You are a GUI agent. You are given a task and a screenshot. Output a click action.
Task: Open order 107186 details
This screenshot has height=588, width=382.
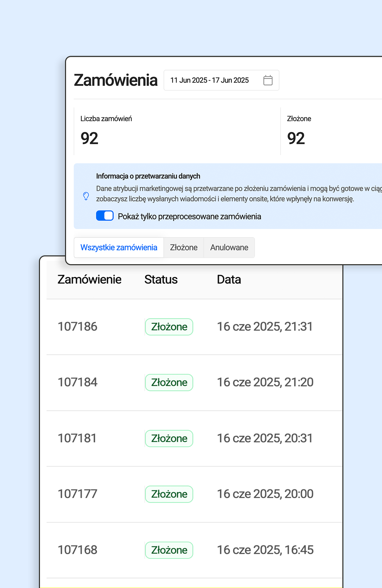tap(77, 326)
